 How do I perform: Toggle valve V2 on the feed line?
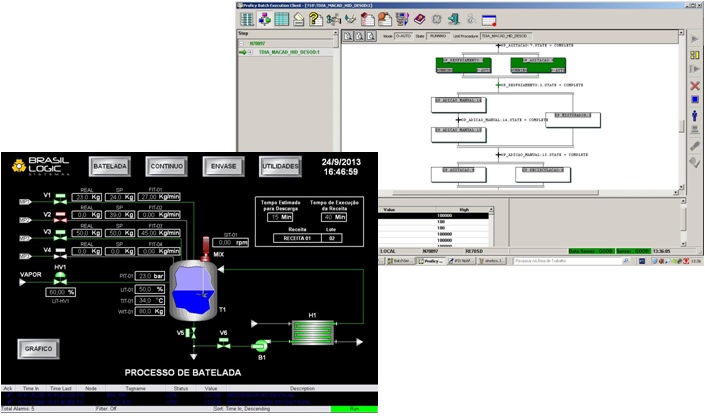tap(60, 215)
